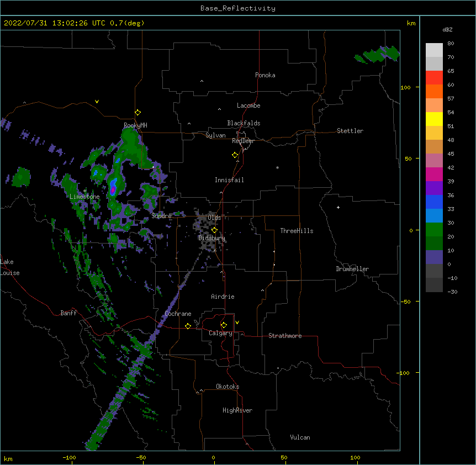
Task: Click the Strathmore label
Action: click(285, 336)
